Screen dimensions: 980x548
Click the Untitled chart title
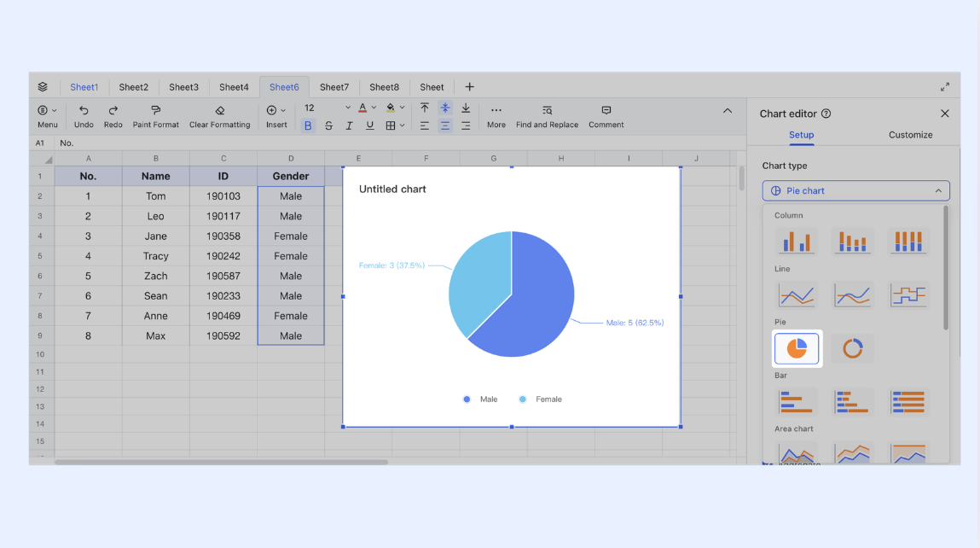392,189
